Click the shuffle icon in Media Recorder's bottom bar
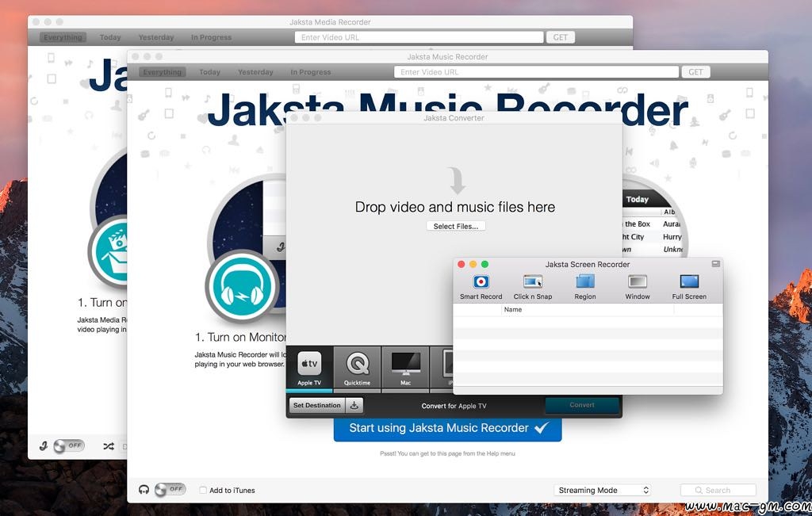 (108, 445)
